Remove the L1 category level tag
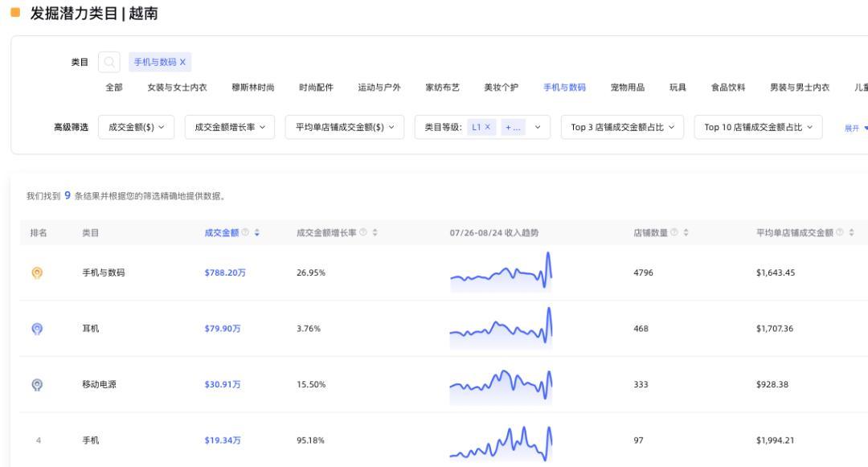 click(x=488, y=127)
